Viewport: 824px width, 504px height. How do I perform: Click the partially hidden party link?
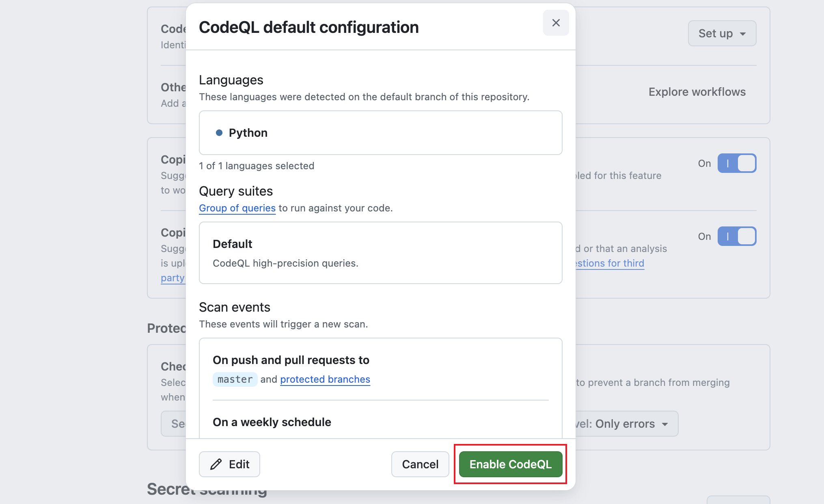coord(173,278)
